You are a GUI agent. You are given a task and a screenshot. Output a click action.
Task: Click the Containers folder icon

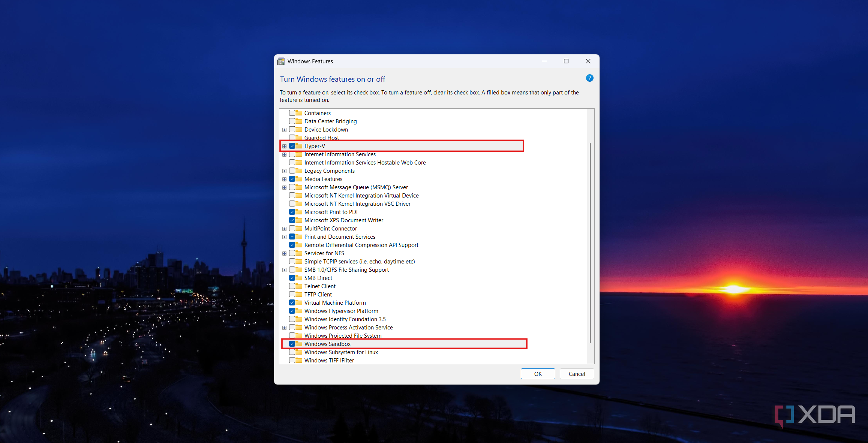coord(299,113)
